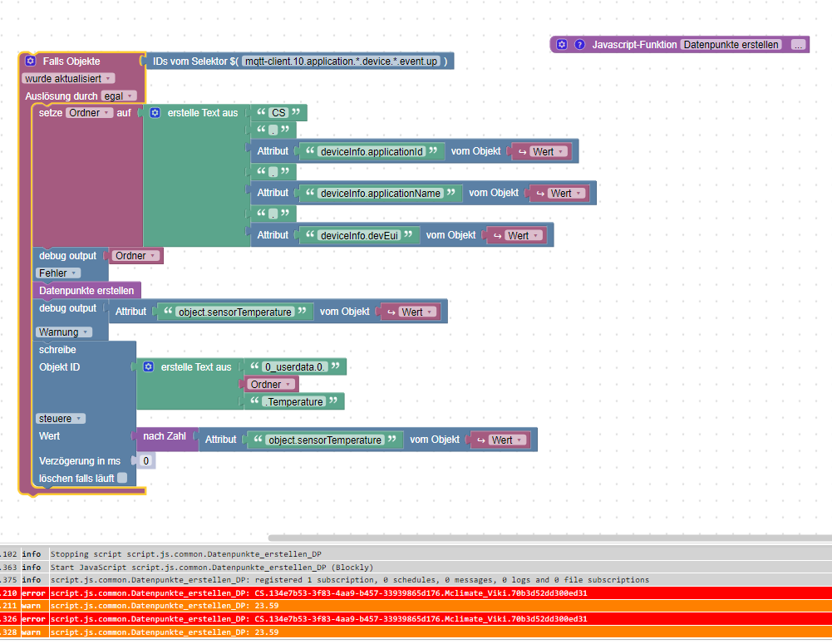Toggle 'löschen falls läuft' checkbox
832x644 pixels.
(122, 478)
